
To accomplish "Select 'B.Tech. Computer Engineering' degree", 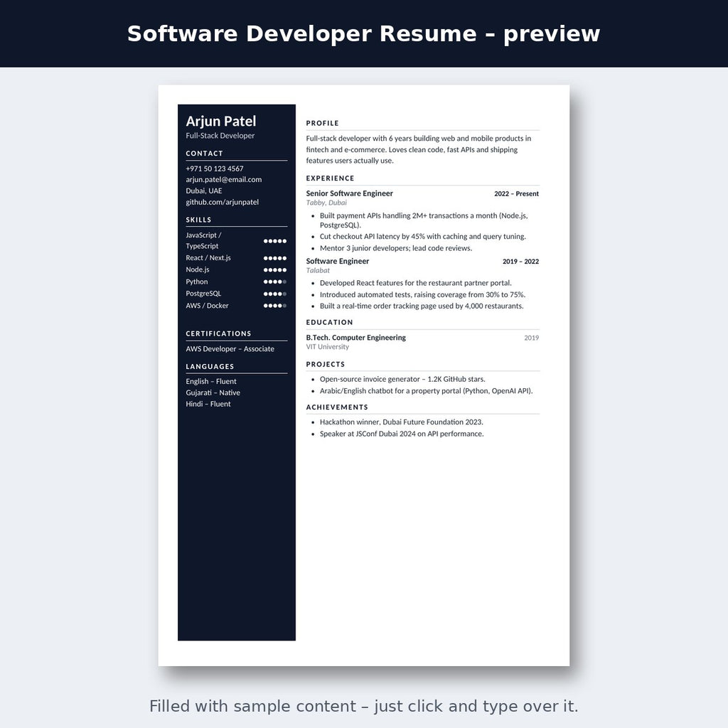I will point(355,338).
